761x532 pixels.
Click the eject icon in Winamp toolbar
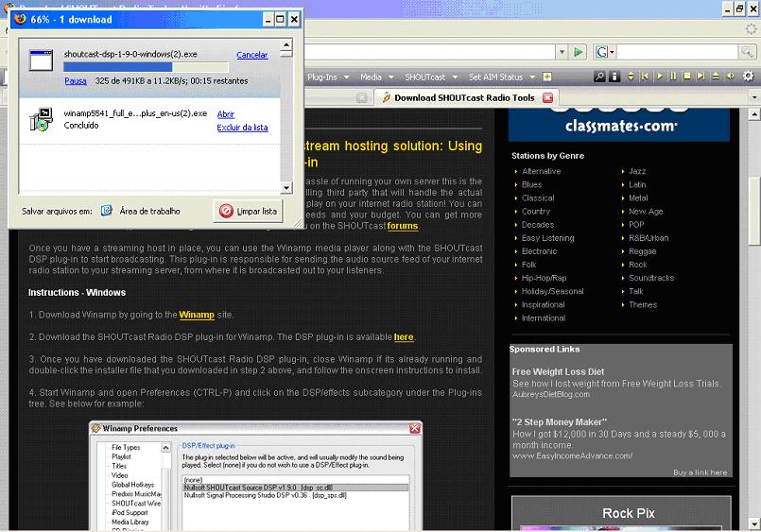(716, 77)
